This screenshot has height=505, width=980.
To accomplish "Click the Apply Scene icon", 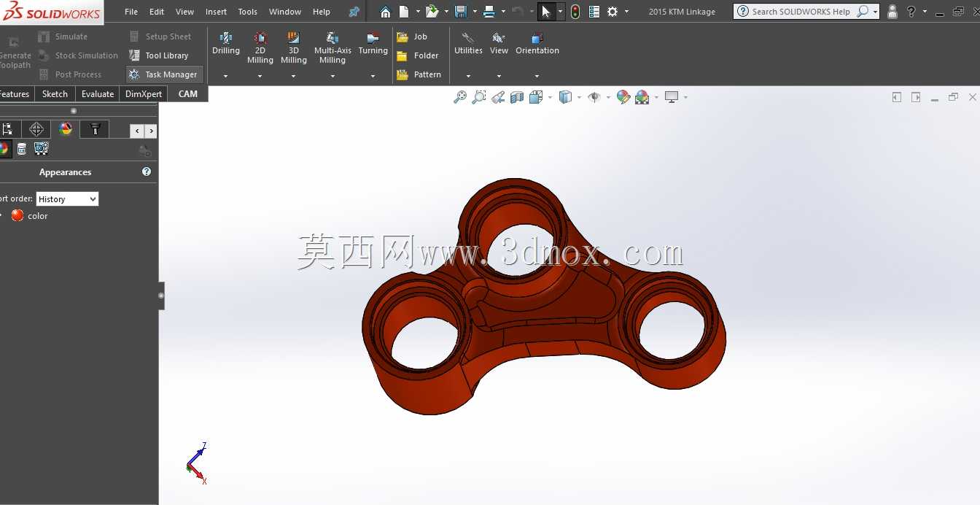I will click(642, 97).
